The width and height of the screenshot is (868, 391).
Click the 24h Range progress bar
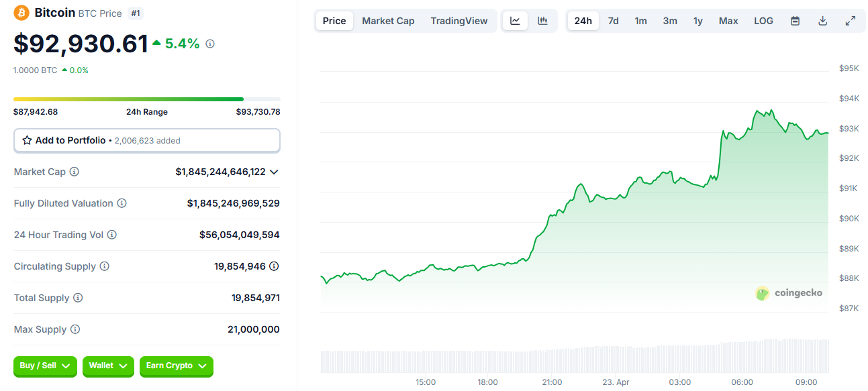pyautogui.click(x=146, y=99)
